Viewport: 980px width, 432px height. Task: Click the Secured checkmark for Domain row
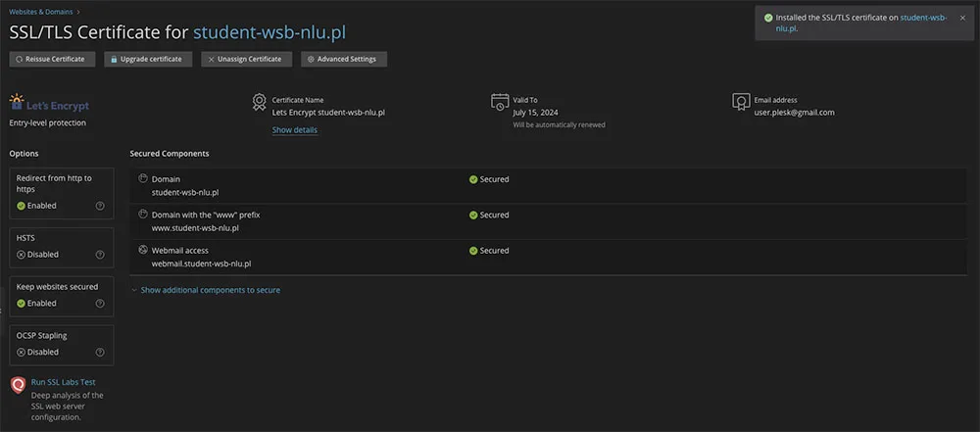pyautogui.click(x=473, y=179)
